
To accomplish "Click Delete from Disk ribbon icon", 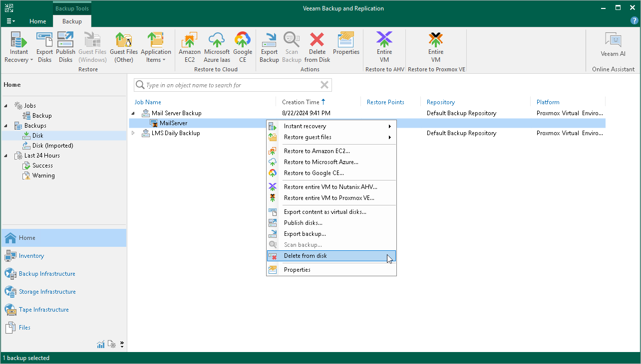I will coord(318,47).
